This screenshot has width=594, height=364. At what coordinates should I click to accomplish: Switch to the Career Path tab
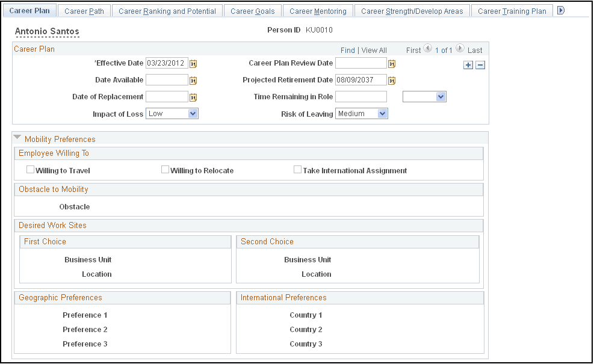84,10
